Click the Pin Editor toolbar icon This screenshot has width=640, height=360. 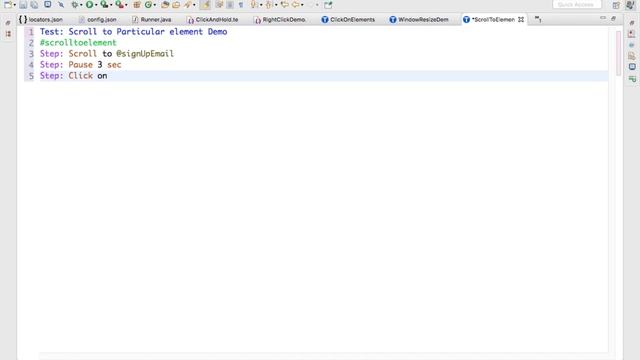pos(328,4)
